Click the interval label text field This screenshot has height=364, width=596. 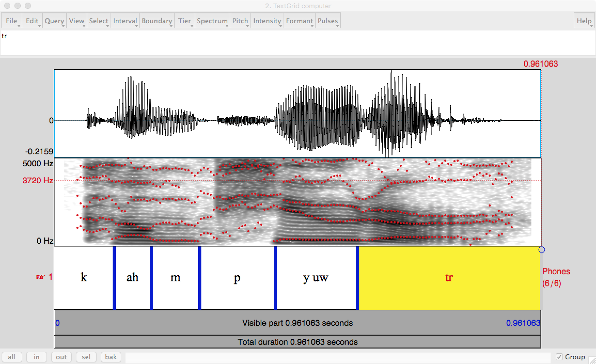pyautogui.click(x=297, y=43)
